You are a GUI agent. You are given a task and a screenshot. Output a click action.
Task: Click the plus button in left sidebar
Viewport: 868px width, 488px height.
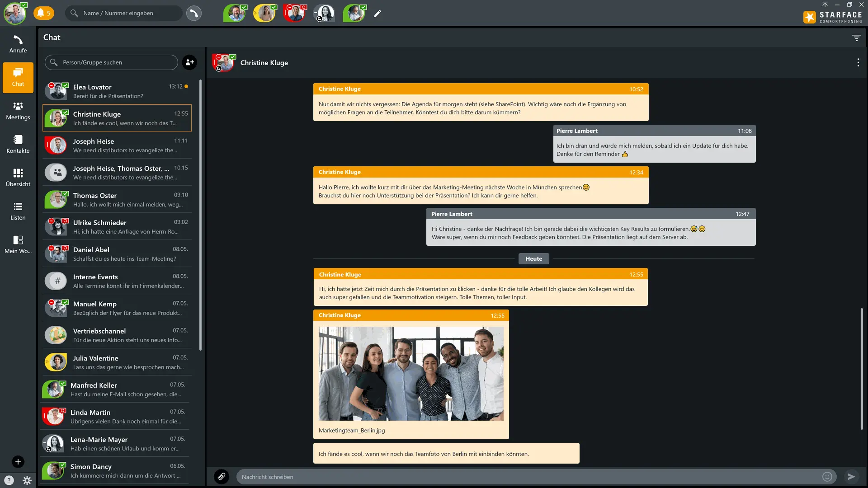click(x=18, y=461)
